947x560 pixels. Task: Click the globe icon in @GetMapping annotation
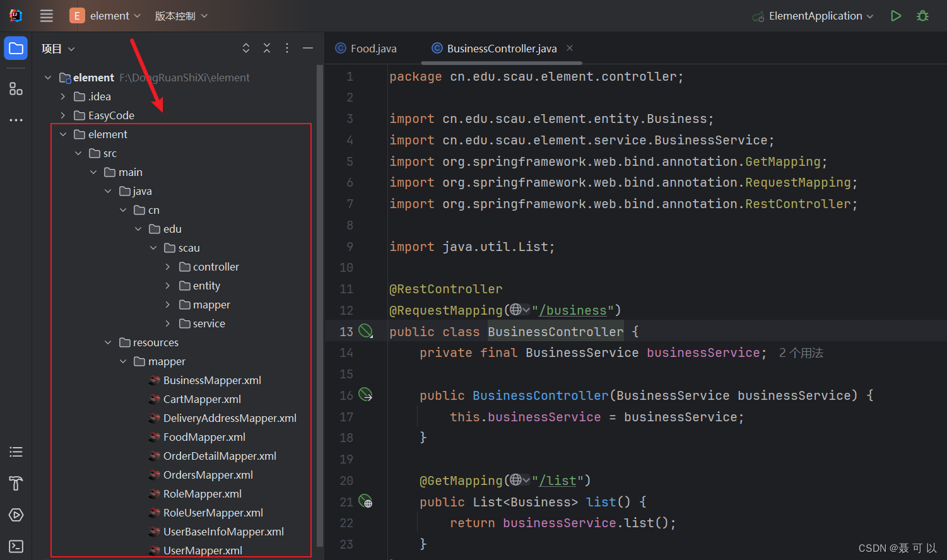[516, 480]
